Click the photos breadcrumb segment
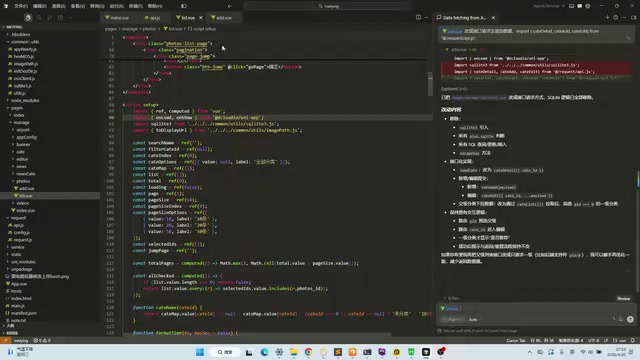This screenshot has width=640, height=360. (x=149, y=29)
